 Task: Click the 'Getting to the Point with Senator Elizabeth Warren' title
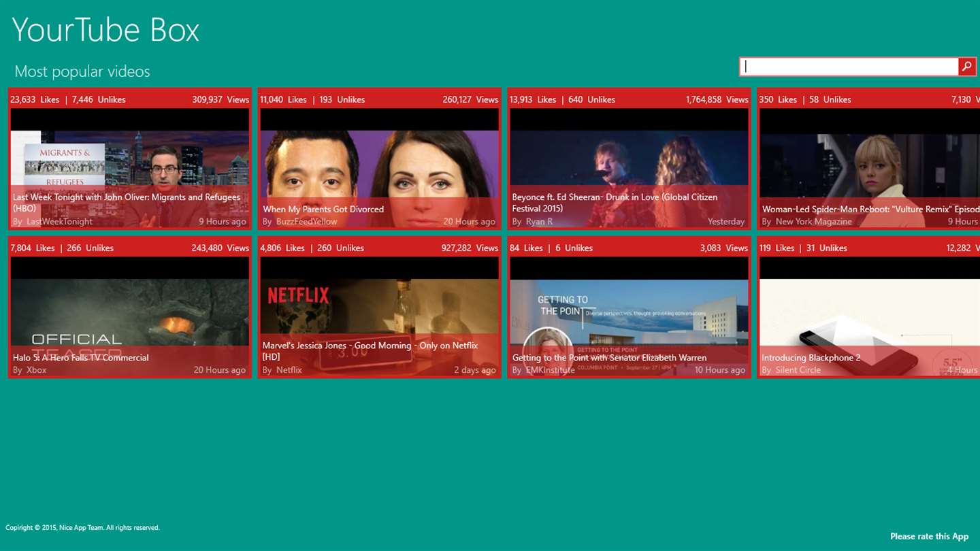(x=609, y=358)
